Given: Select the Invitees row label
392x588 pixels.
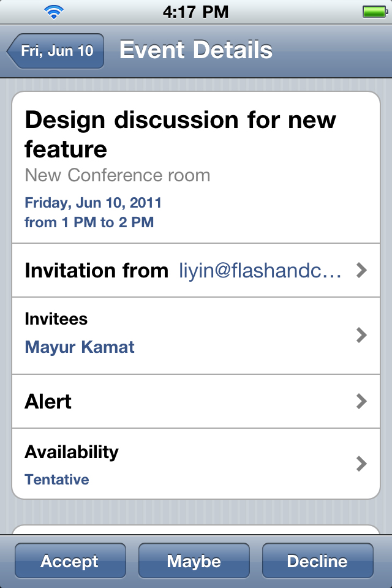Looking at the screenshot, I should tap(56, 318).
